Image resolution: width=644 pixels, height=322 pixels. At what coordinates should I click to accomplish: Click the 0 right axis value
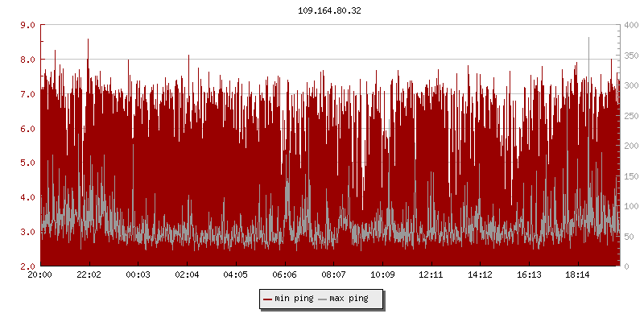[625, 266]
